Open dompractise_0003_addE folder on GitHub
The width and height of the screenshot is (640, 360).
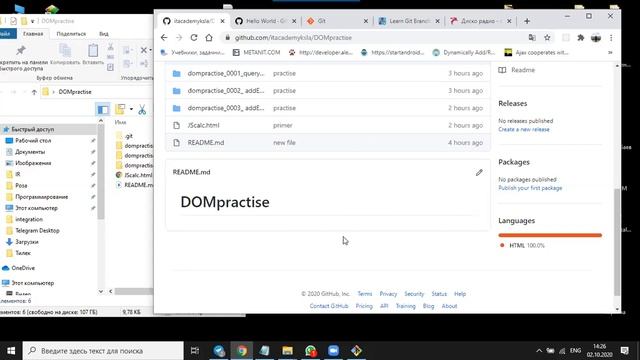[226, 108]
